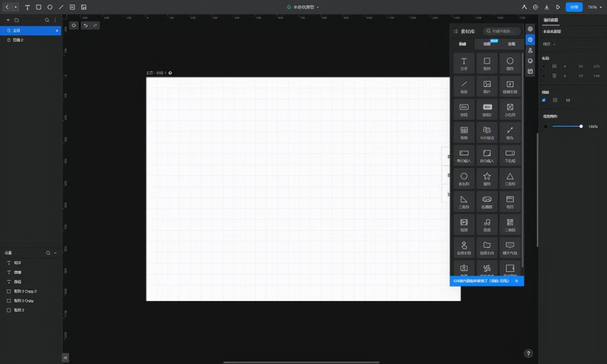
Task: Open the third tab in the component panel
Action: 511,44
